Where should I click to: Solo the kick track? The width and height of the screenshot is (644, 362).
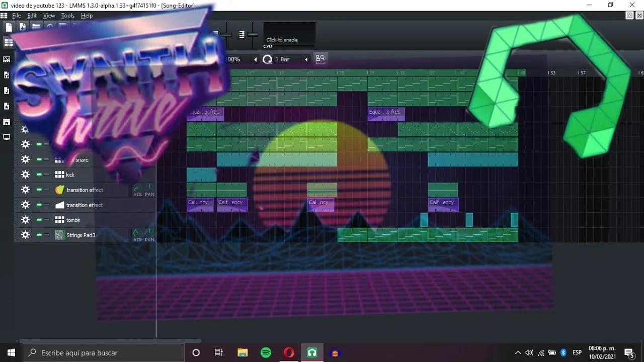click(47, 174)
